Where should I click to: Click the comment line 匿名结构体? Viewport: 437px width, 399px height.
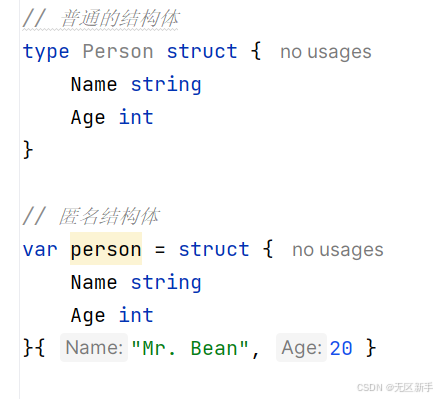point(91,216)
